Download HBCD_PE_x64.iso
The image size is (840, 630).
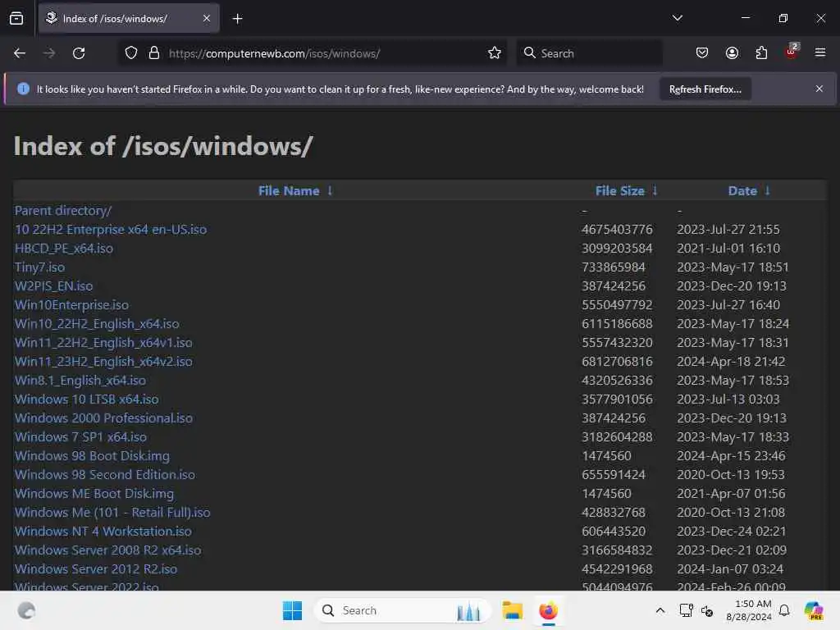[x=64, y=248]
